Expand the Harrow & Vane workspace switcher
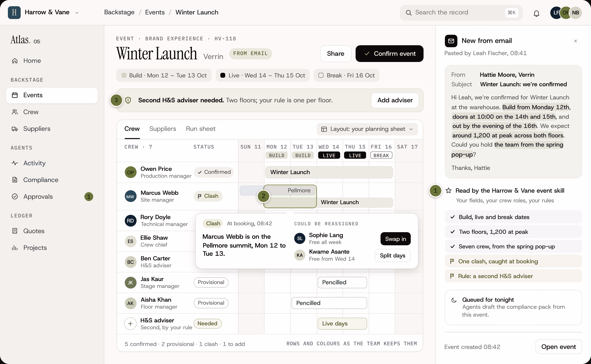The height and width of the screenshot is (364, 591). [x=77, y=13]
